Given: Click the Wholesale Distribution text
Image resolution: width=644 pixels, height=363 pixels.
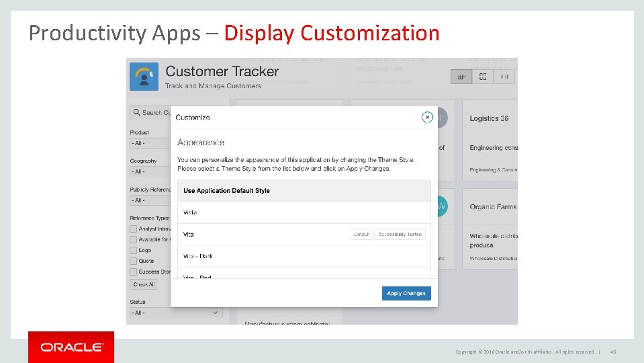Looking at the screenshot, I should tap(494, 259).
